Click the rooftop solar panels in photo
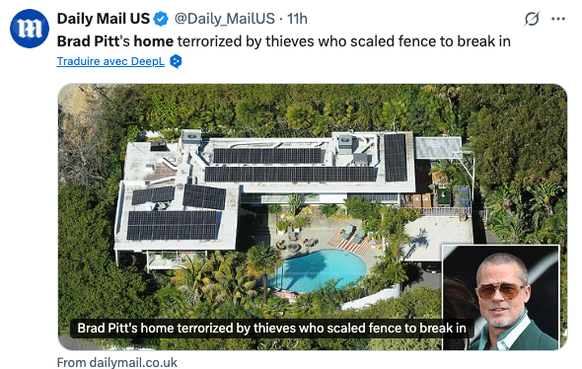Screen dimensions: 582x369 point(290,174)
